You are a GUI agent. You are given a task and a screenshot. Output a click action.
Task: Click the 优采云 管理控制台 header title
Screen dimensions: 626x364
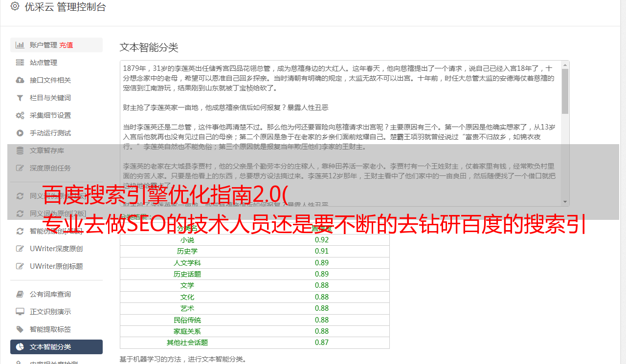(65, 7)
